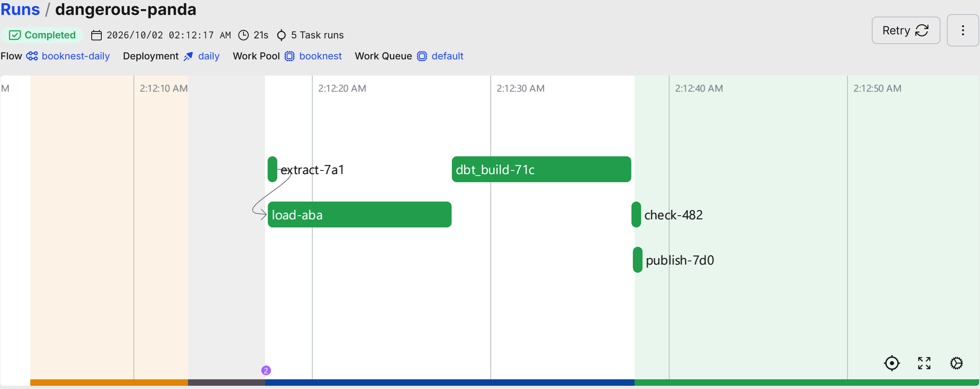Viewport: 980px width, 389px height.
Task: Select the check-482 task node
Action: [x=636, y=214]
